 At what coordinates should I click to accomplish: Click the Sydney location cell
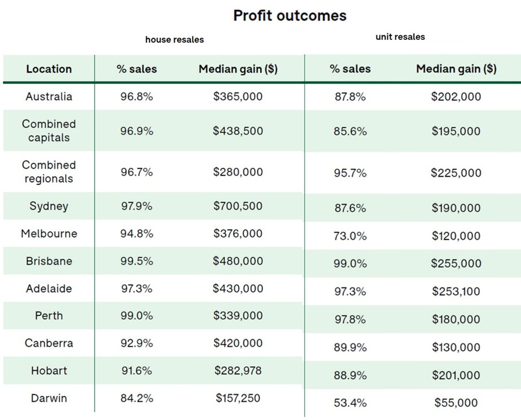[49, 206]
